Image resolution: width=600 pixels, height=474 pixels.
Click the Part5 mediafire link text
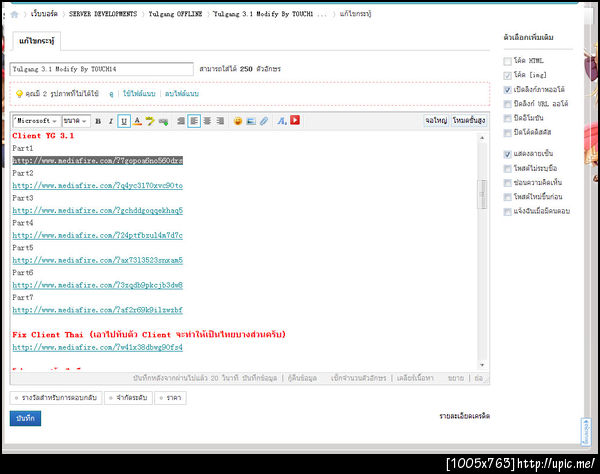[x=98, y=260]
